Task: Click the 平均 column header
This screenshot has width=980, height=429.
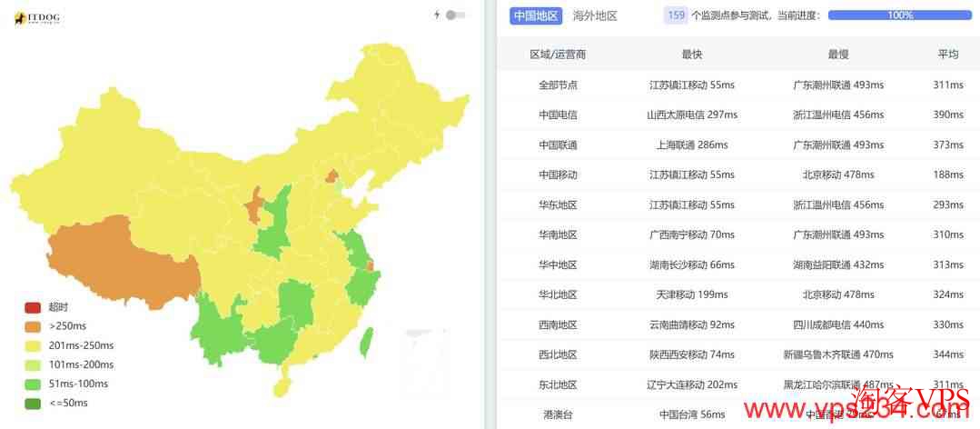Action: coord(947,55)
